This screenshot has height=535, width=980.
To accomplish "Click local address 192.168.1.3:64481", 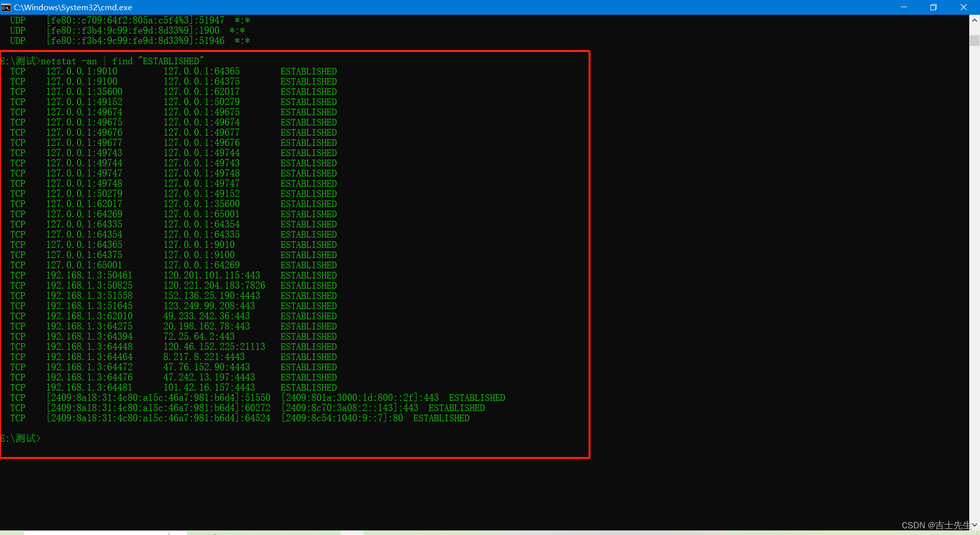I will (x=89, y=388).
